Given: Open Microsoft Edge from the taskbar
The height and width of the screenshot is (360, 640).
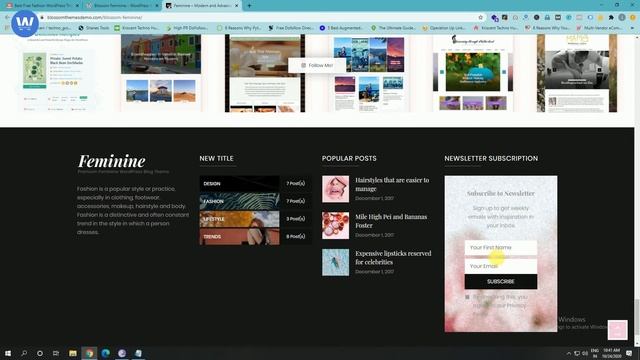Looking at the screenshot, I should (106, 353).
